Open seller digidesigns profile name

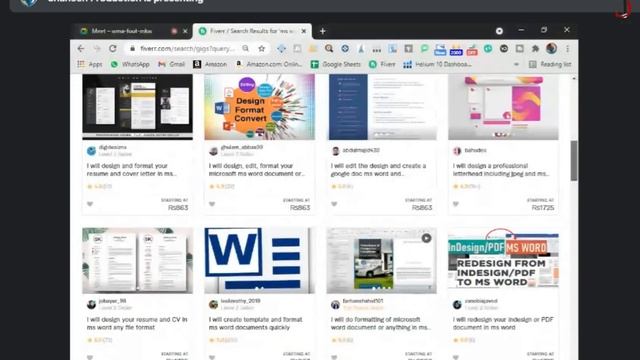tap(113, 147)
